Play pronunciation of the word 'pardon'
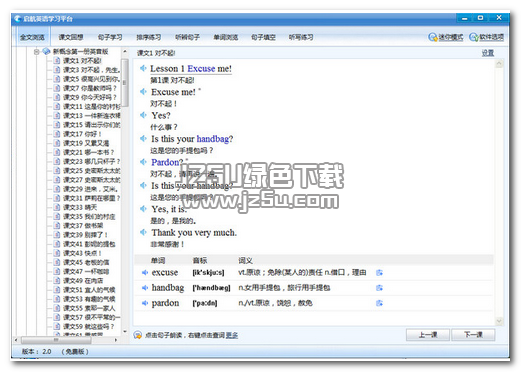Screen dimensions: 521x372 point(145,303)
